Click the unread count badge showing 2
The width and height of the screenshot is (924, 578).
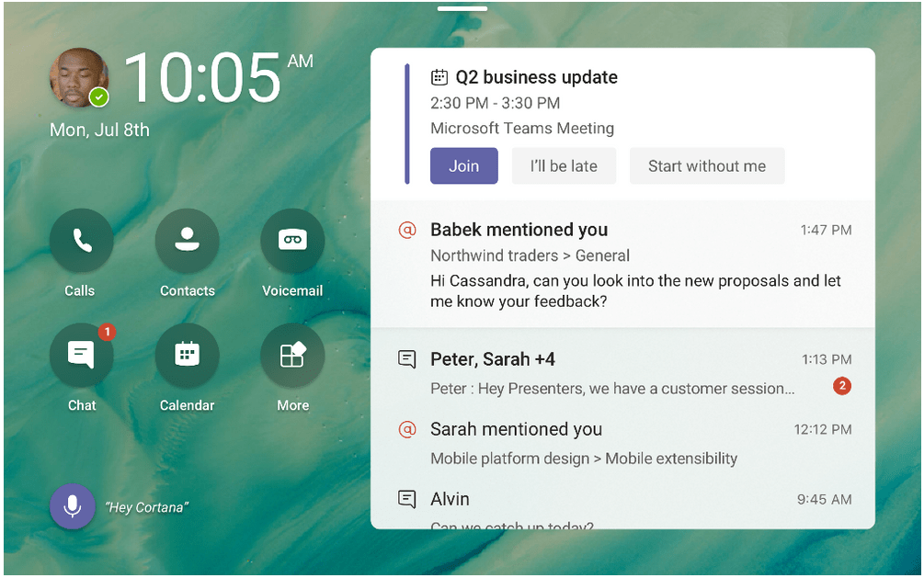tap(841, 387)
